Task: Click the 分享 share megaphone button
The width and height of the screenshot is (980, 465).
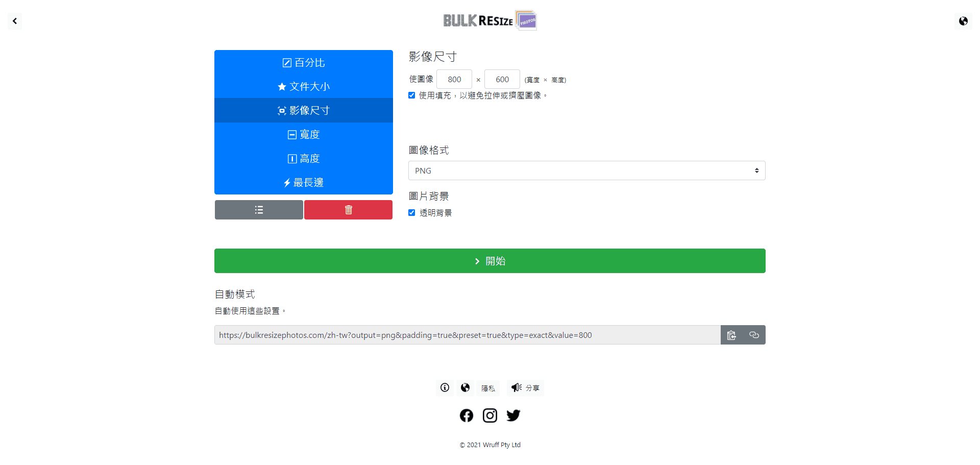Action: tap(525, 388)
